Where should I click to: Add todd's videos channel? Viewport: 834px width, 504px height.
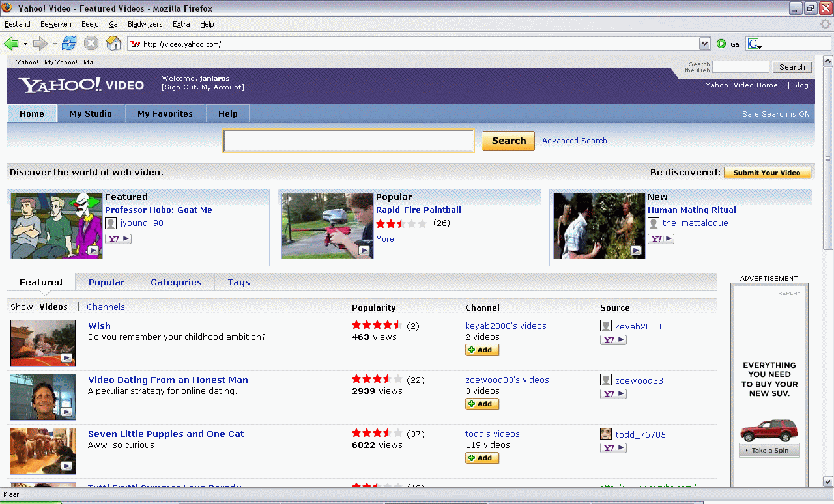click(x=482, y=458)
